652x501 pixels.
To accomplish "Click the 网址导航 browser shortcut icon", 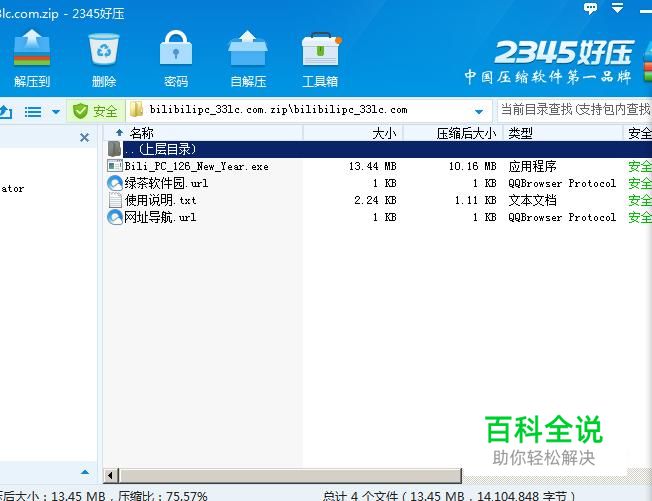I will 115,217.
